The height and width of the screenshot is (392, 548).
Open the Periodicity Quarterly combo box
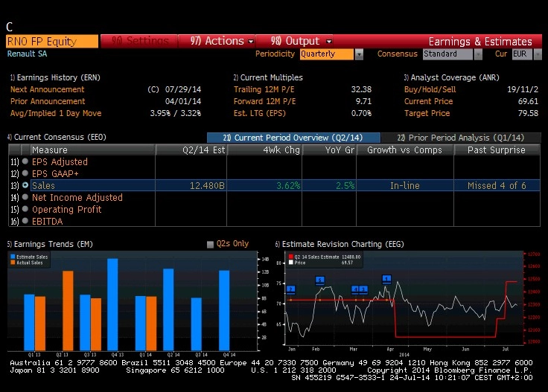[x=331, y=54]
